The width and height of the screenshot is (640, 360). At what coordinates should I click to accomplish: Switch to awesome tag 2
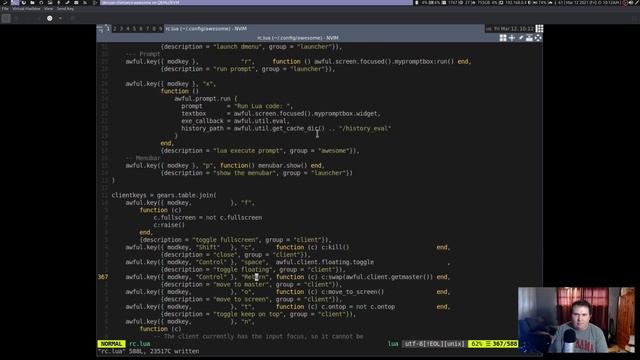pyautogui.click(x=115, y=29)
